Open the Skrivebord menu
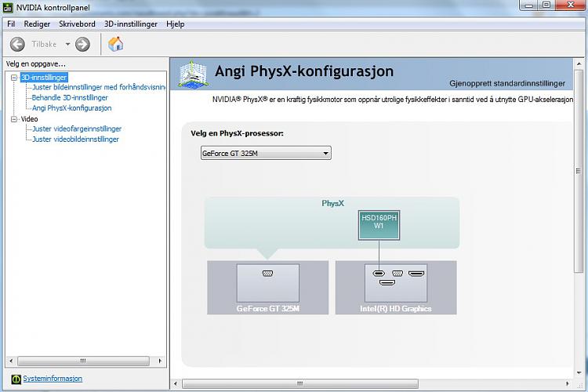 coord(77,24)
